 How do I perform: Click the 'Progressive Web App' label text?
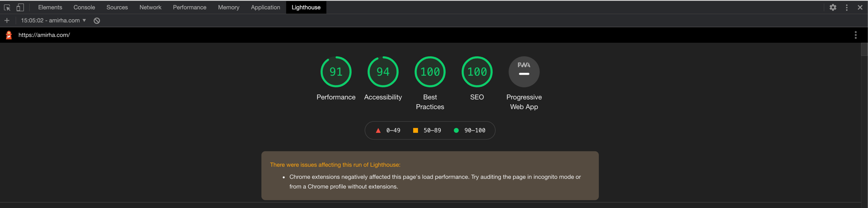click(524, 102)
